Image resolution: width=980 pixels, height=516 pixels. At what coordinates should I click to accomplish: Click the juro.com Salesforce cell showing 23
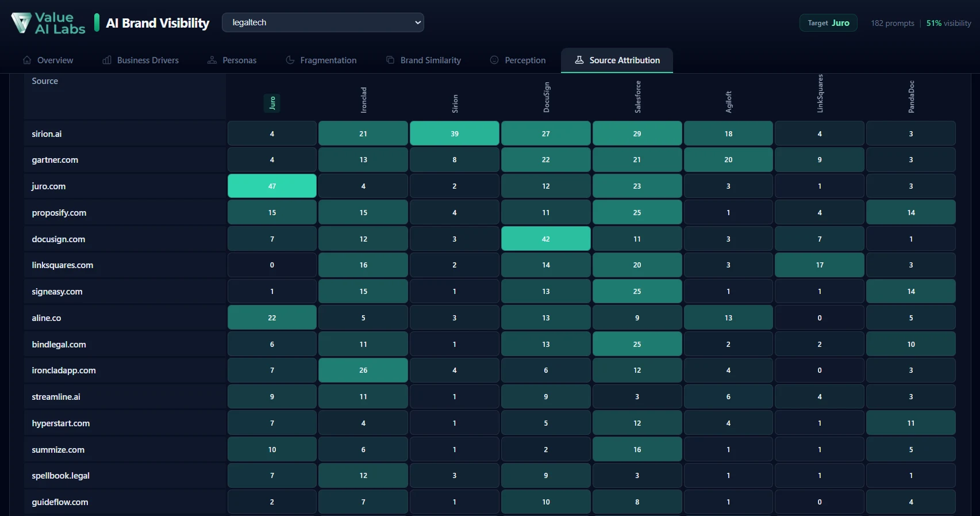point(637,186)
